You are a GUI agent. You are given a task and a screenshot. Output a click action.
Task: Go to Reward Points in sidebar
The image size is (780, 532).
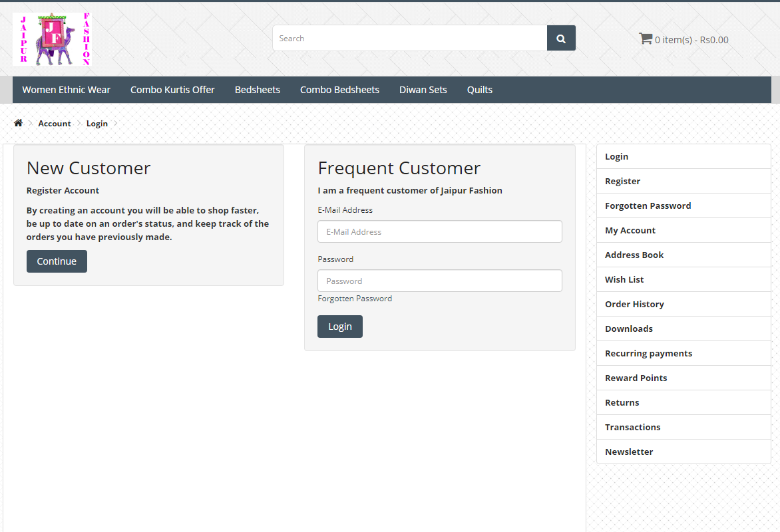click(x=636, y=378)
